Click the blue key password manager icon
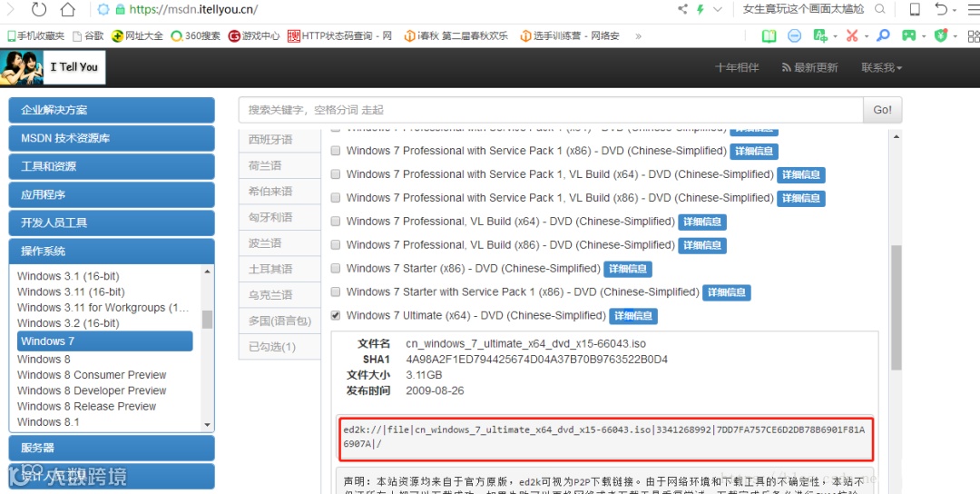Image resolution: width=980 pixels, height=494 pixels. tap(883, 36)
